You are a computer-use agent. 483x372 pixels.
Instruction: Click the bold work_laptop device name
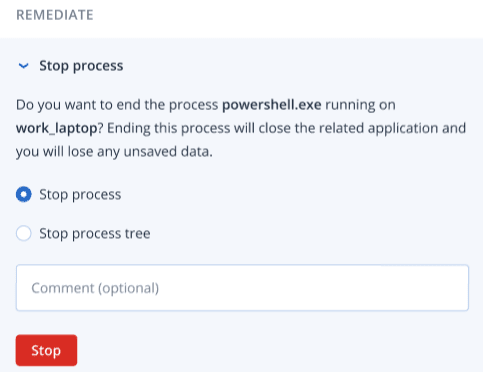pos(57,128)
